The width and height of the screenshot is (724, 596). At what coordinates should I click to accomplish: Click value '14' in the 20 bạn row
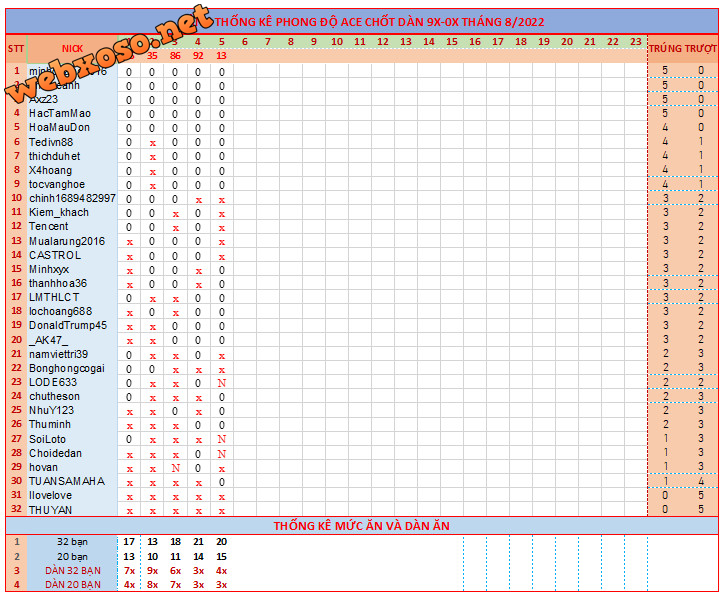(199, 557)
